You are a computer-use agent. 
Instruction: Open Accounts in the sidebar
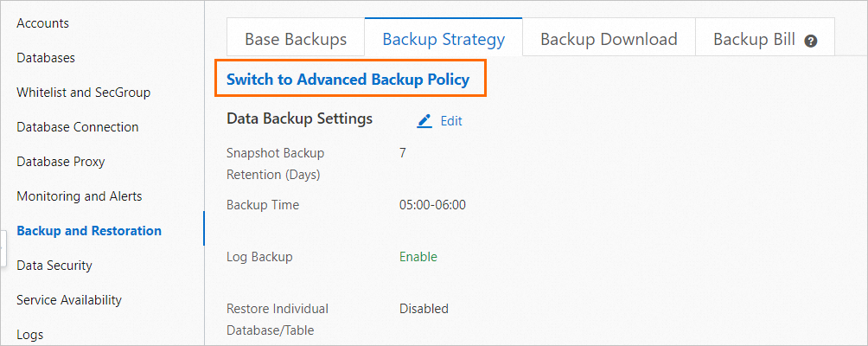pos(43,23)
